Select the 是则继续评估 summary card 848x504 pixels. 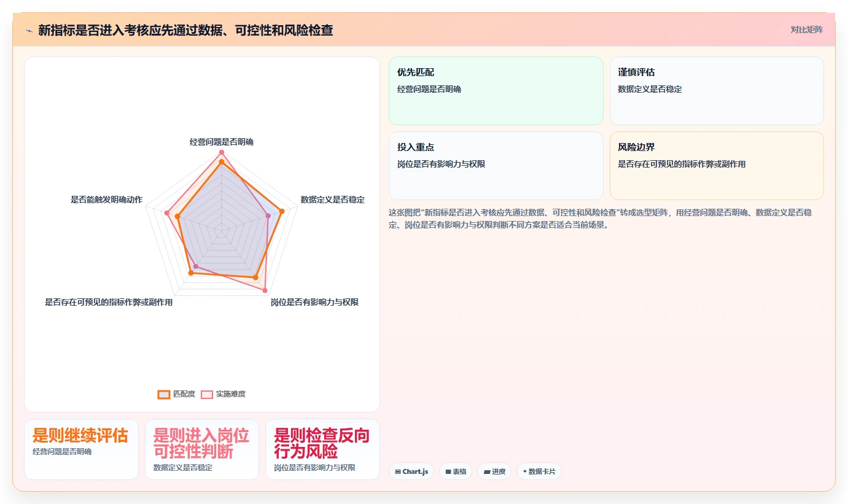[81, 449]
